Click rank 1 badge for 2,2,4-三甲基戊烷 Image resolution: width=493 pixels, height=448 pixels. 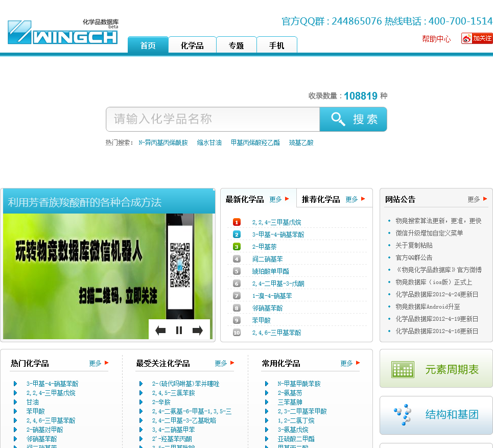237,222
